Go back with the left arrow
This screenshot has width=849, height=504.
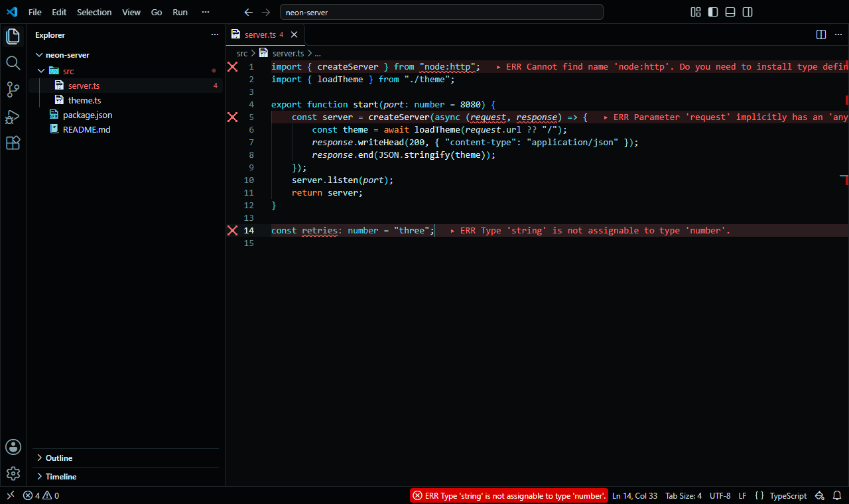(x=249, y=12)
